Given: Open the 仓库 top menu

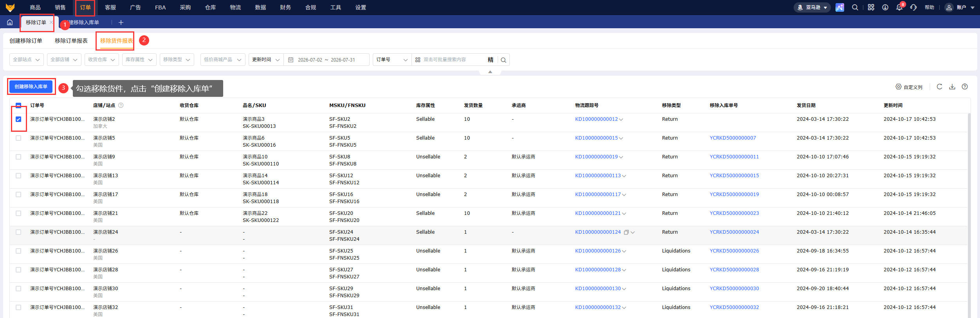Looking at the screenshot, I should click(211, 7).
